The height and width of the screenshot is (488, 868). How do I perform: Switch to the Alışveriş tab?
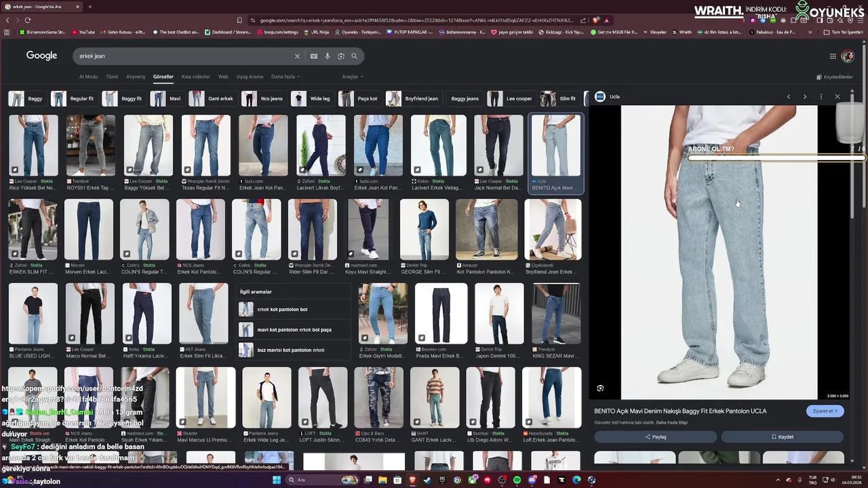click(136, 77)
